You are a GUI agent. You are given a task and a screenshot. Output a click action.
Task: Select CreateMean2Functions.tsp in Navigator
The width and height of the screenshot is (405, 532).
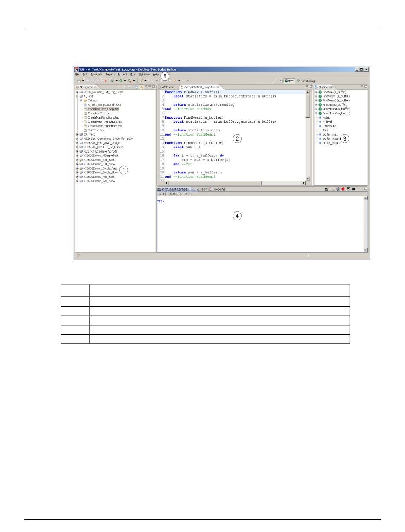tap(105, 126)
